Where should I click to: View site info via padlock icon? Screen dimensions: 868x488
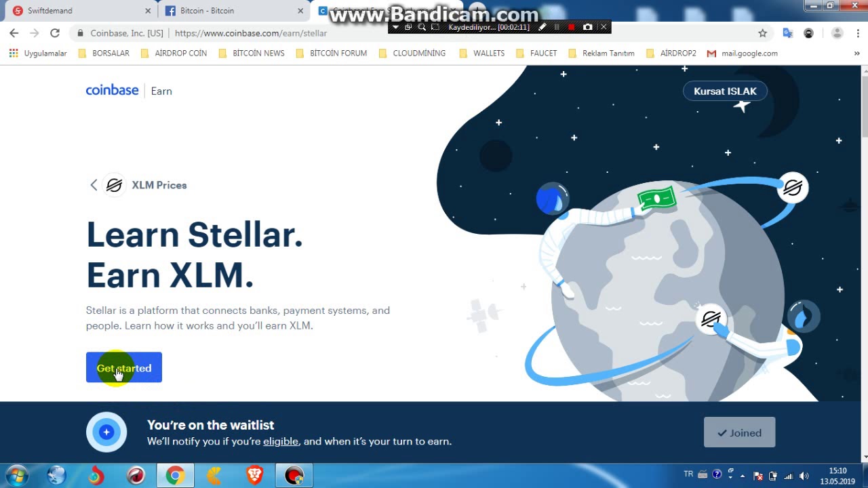point(80,33)
